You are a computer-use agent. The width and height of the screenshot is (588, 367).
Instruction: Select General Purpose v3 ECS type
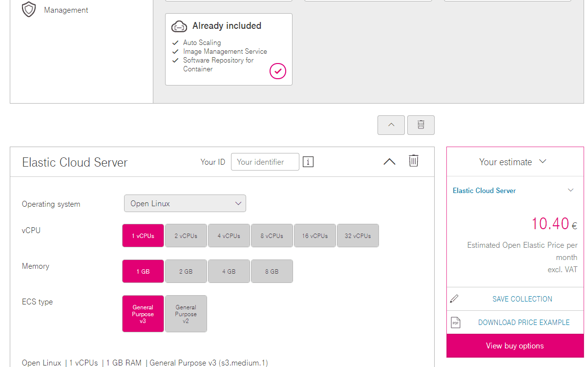[x=143, y=314]
